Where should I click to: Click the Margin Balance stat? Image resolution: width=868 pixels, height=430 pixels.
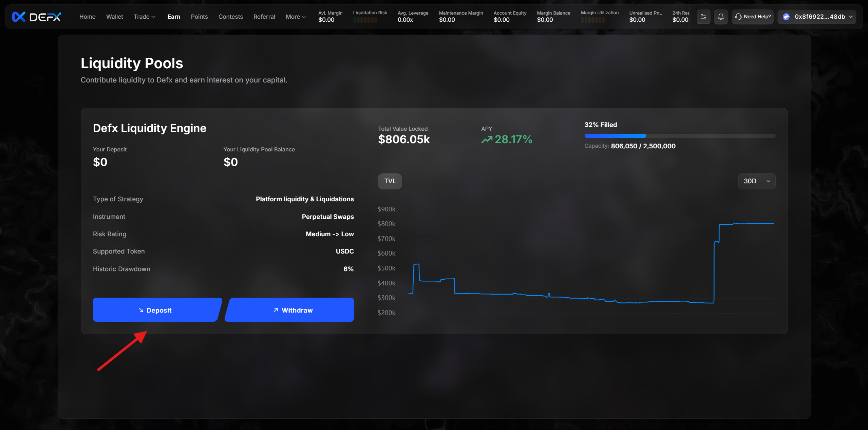pos(553,16)
